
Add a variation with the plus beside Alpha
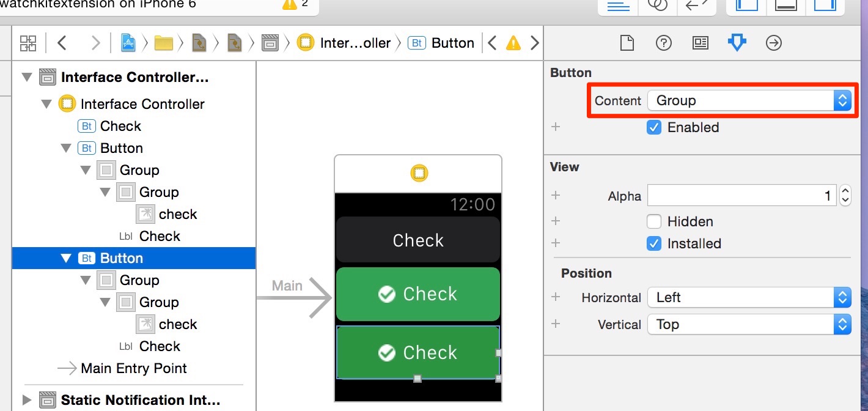pos(556,195)
